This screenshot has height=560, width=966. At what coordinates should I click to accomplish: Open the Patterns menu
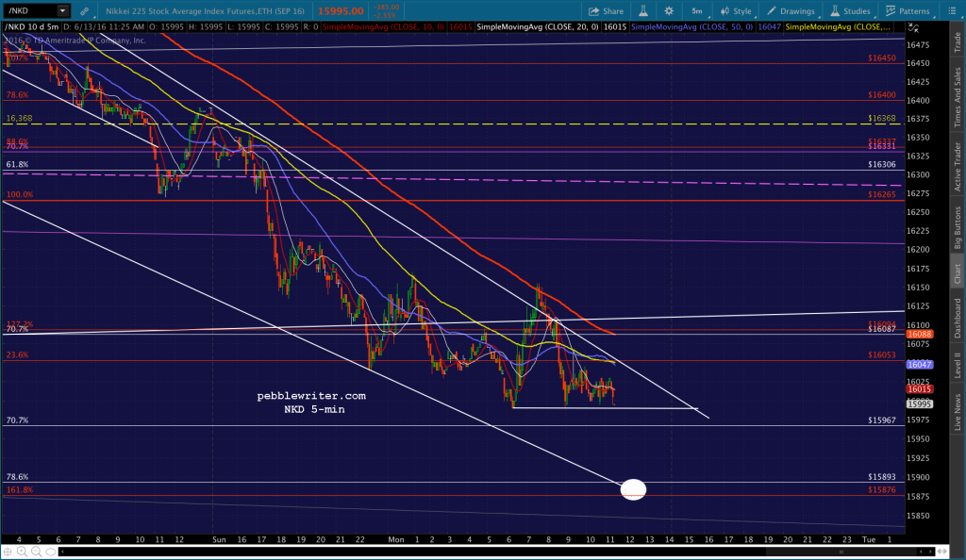908,11
